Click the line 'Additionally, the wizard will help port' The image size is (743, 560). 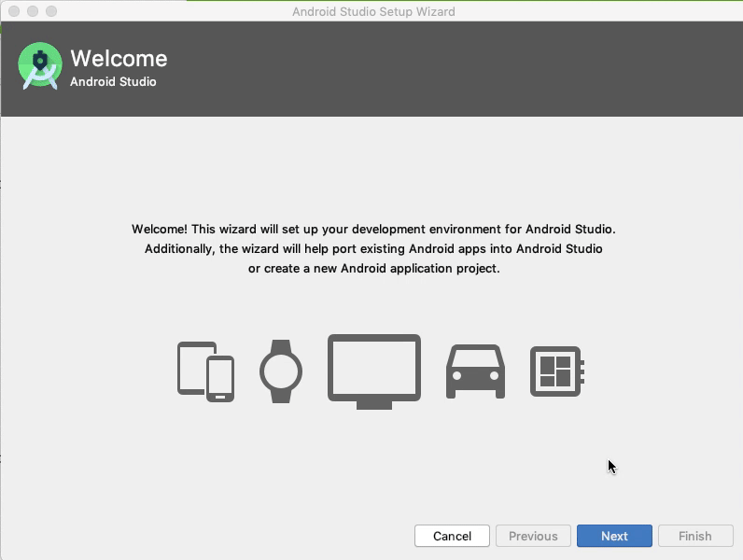tap(373, 248)
